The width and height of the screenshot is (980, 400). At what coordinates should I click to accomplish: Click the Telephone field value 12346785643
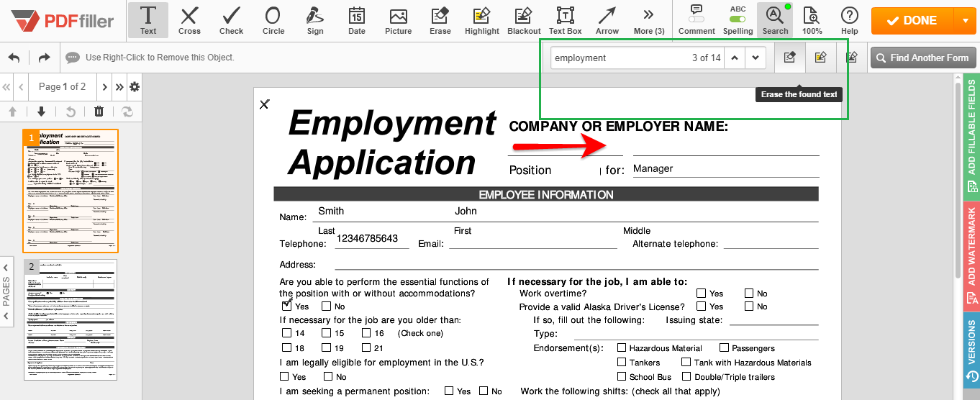[367, 238]
